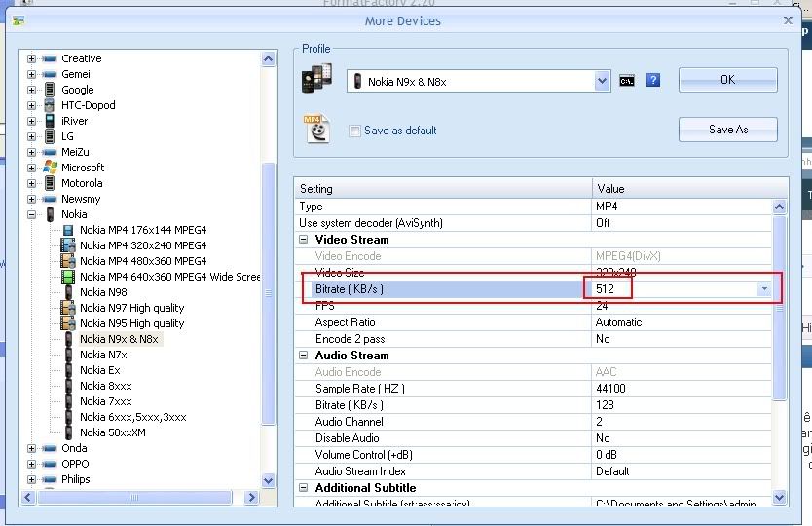
Task: Open the video Bitrate value dropdown arrow
Action: [x=764, y=289]
